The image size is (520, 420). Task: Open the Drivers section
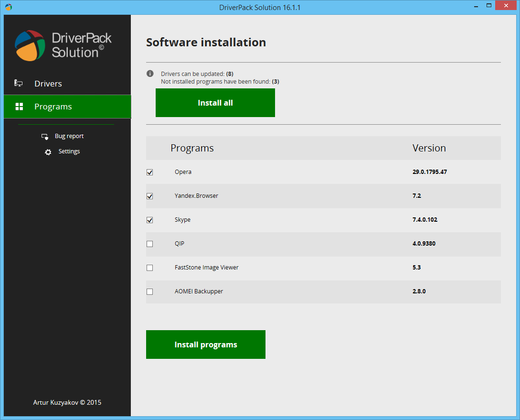pyautogui.click(x=48, y=84)
